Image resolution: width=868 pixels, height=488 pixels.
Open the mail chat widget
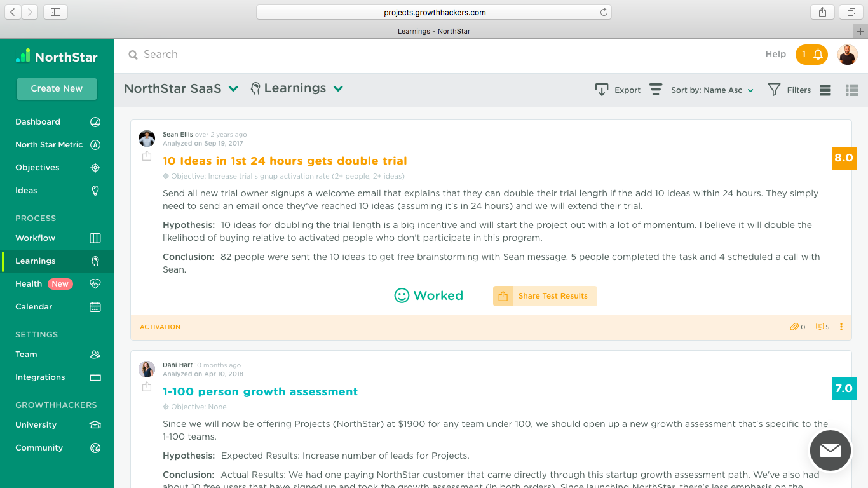[830, 451]
